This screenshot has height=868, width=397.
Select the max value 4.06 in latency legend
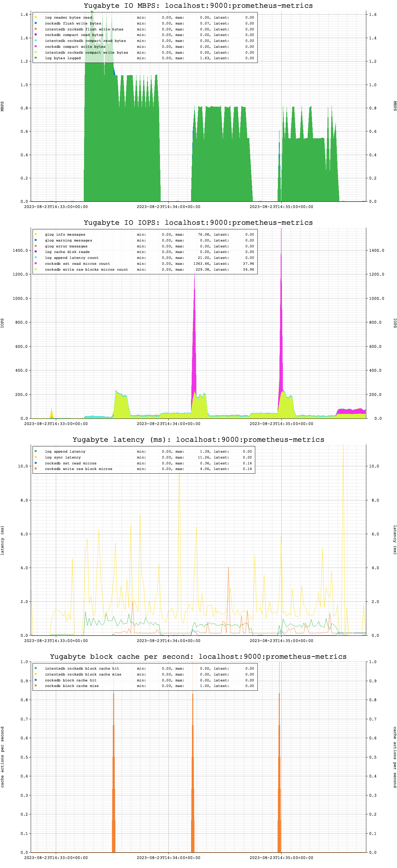click(205, 469)
